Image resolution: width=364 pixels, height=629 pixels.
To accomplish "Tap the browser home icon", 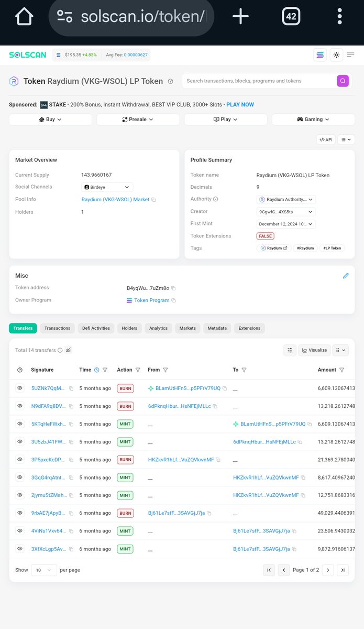I will pyautogui.click(x=24, y=16).
